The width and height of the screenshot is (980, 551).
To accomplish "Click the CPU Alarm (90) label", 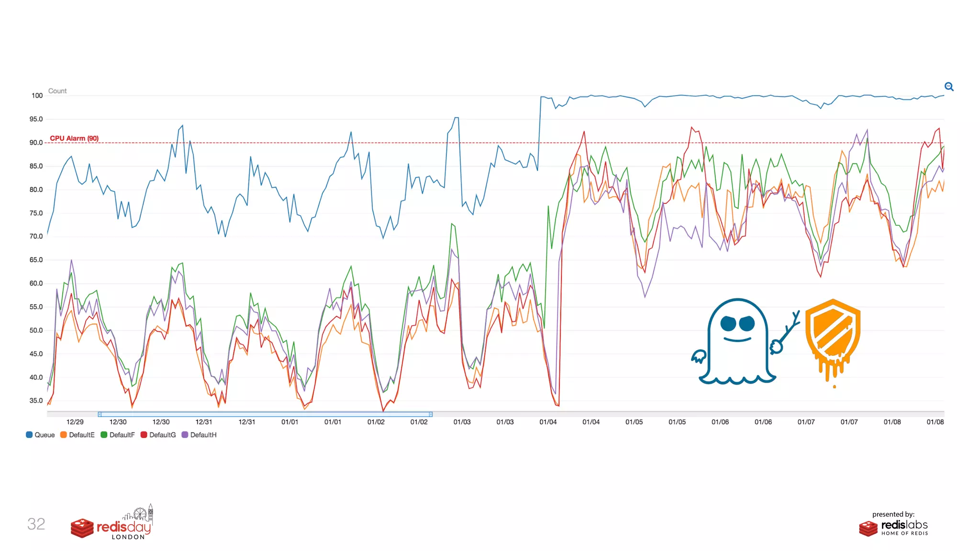I will pos(74,138).
